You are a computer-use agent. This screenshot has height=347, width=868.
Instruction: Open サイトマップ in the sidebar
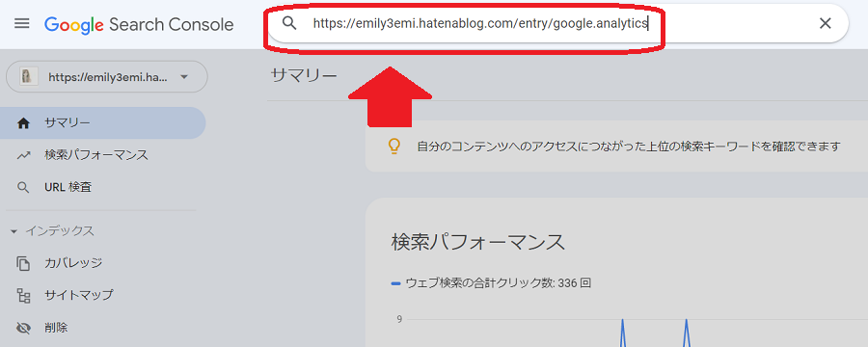pos(103,295)
